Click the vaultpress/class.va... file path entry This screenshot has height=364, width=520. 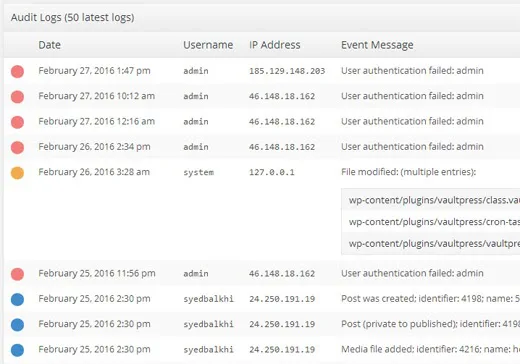[x=434, y=200]
